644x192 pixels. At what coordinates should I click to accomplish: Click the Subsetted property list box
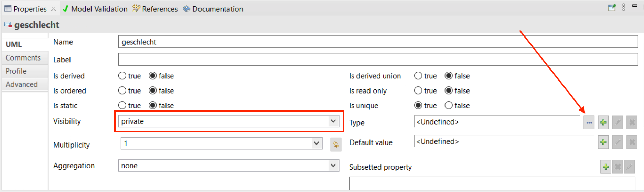[492, 183]
